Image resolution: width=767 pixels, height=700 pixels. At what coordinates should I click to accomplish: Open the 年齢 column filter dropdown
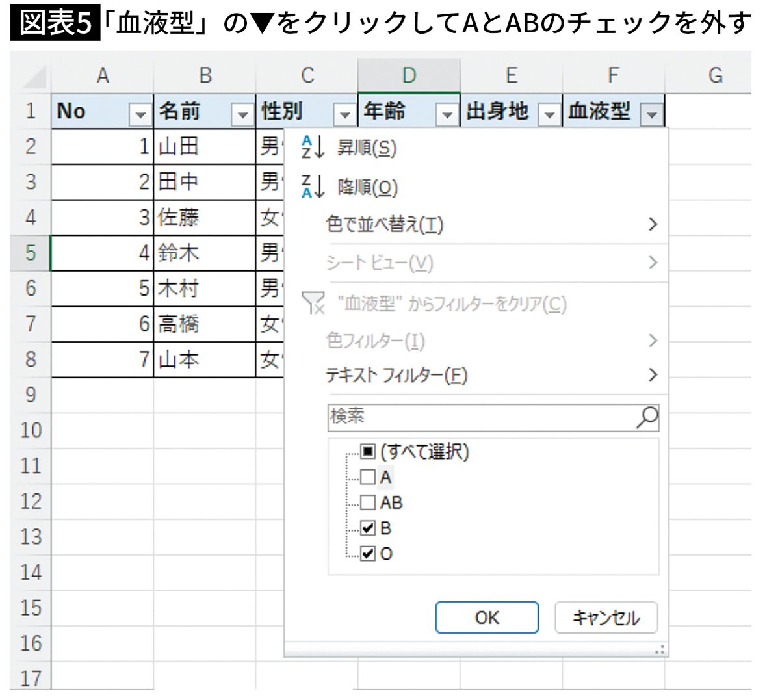[x=447, y=116]
